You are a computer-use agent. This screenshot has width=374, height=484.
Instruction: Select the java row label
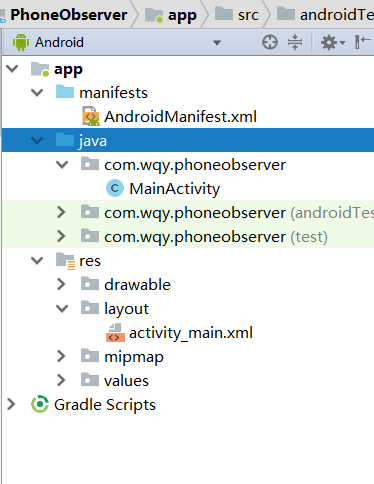tap(93, 141)
